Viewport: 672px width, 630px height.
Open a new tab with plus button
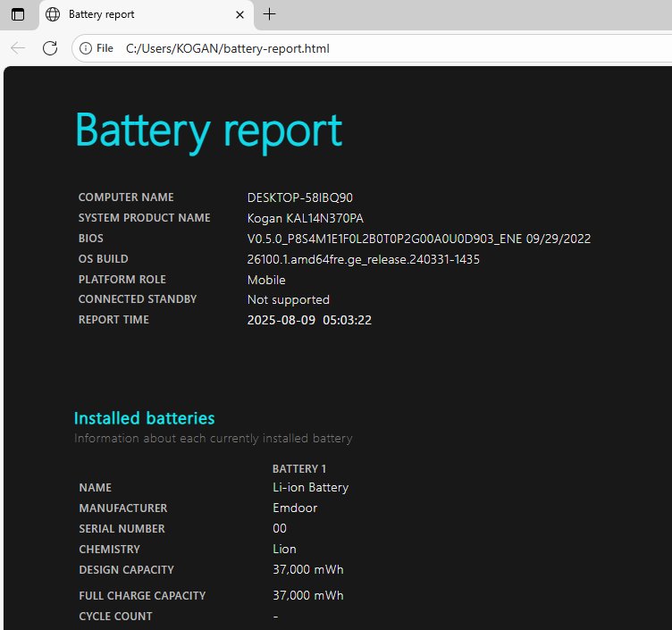point(270,14)
